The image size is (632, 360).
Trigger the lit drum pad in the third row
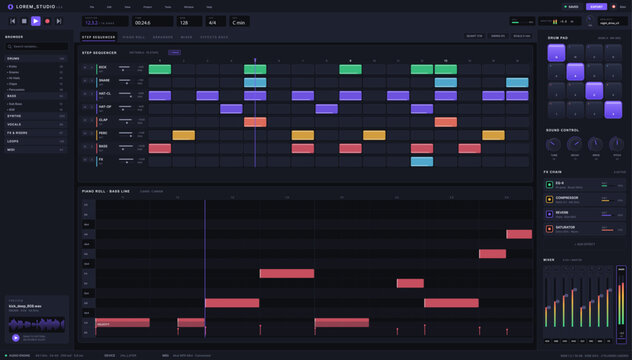click(594, 91)
